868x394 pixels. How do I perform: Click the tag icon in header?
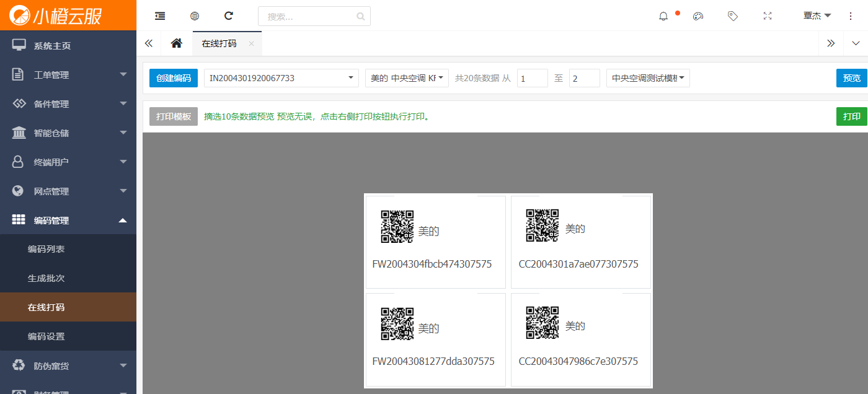(733, 16)
